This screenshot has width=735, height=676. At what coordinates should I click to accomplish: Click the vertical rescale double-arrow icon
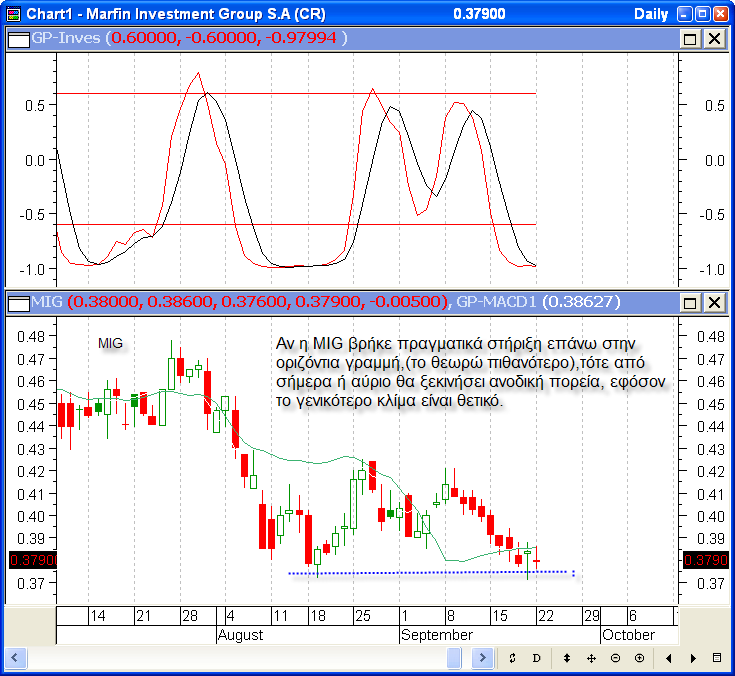[567, 658]
